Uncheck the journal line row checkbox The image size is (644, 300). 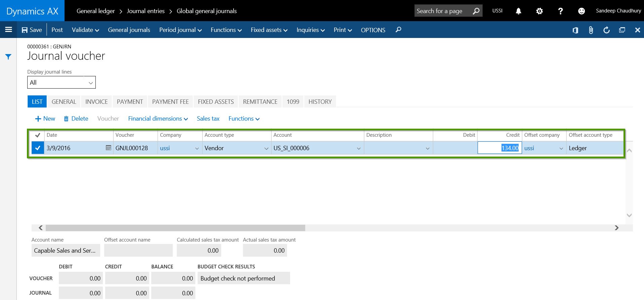pyautogui.click(x=38, y=148)
